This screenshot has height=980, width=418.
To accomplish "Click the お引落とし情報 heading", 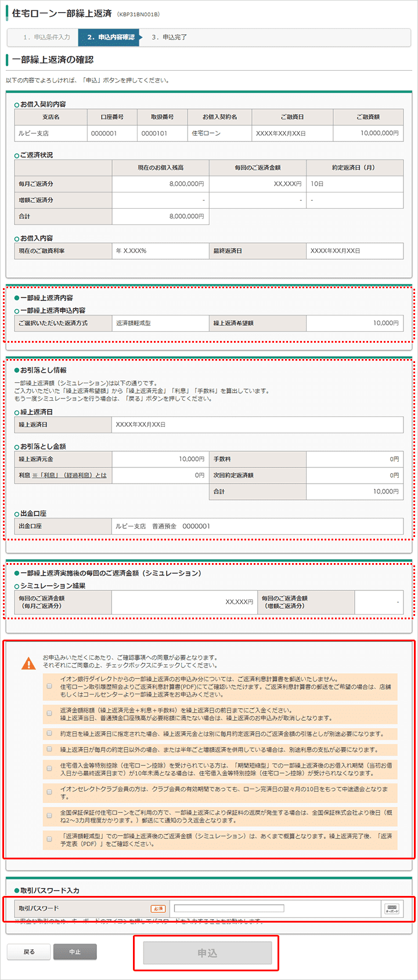I will point(44,370).
